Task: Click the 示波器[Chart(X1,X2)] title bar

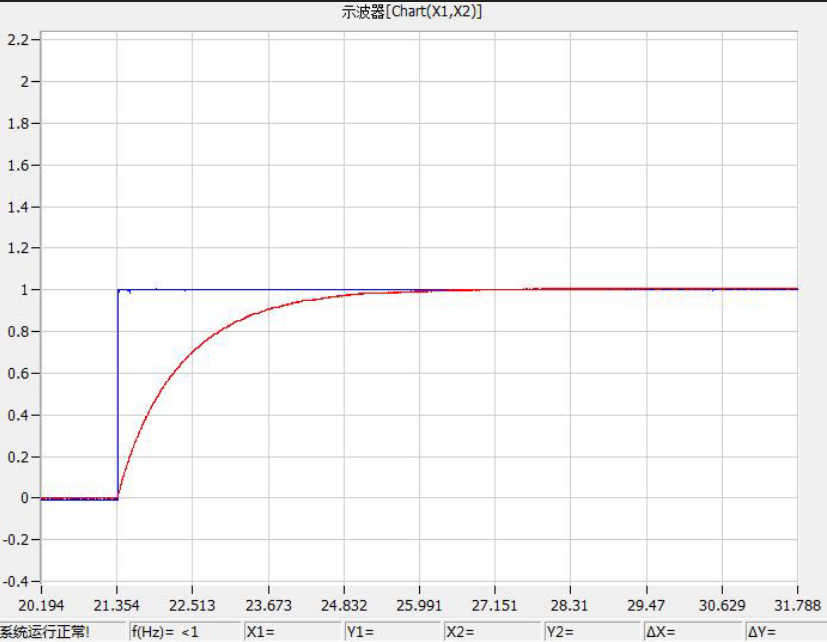Action: [x=413, y=12]
